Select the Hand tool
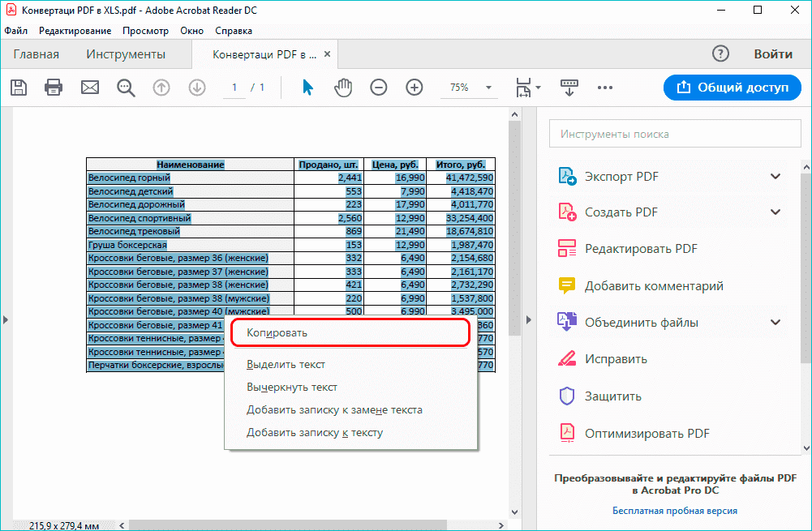The image size is (812, 531). [x=342, y=88]
